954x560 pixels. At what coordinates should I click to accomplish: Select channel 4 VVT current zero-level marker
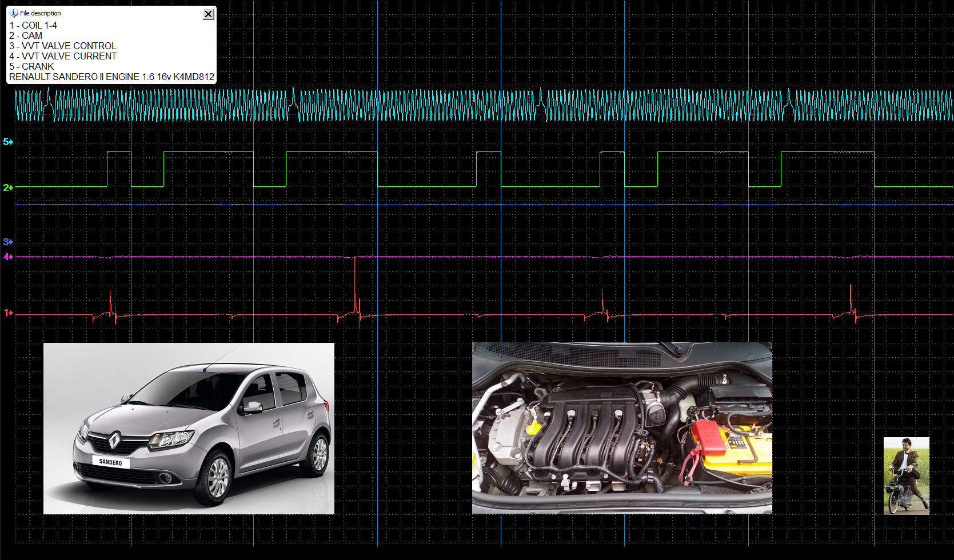(x=8, y=257)
